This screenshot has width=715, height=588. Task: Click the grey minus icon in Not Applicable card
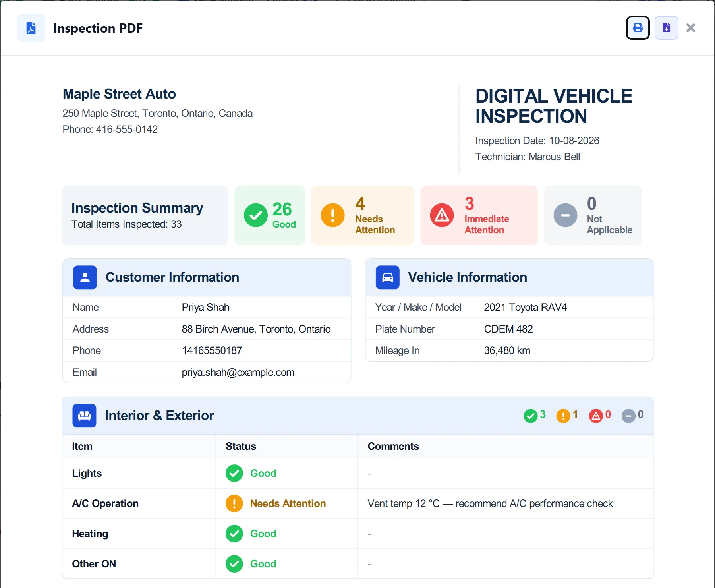pos(565,215)
